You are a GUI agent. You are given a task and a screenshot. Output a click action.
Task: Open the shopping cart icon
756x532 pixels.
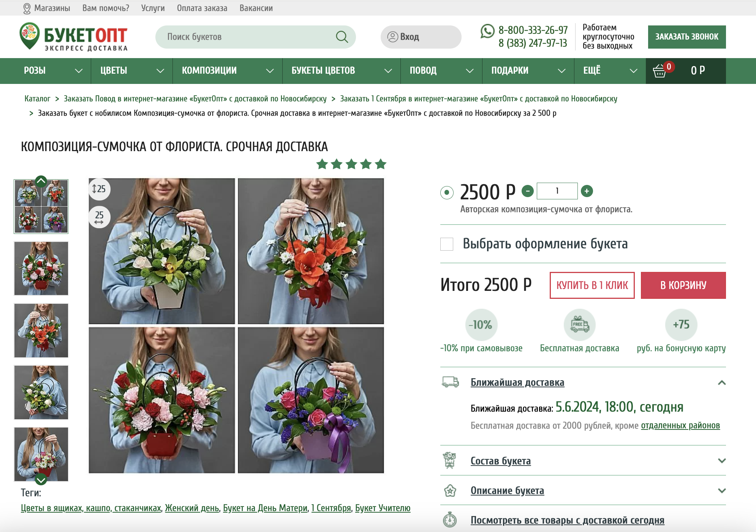660,71
